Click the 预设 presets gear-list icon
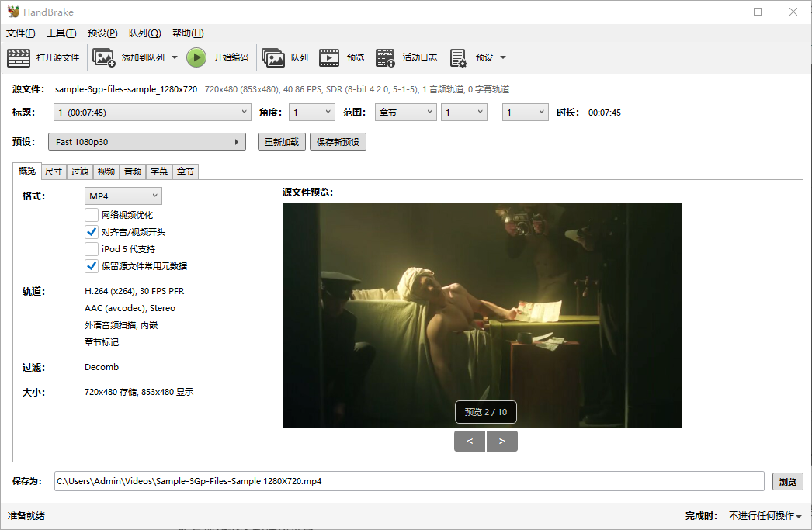812x530 pixels. tap(458, 57)
